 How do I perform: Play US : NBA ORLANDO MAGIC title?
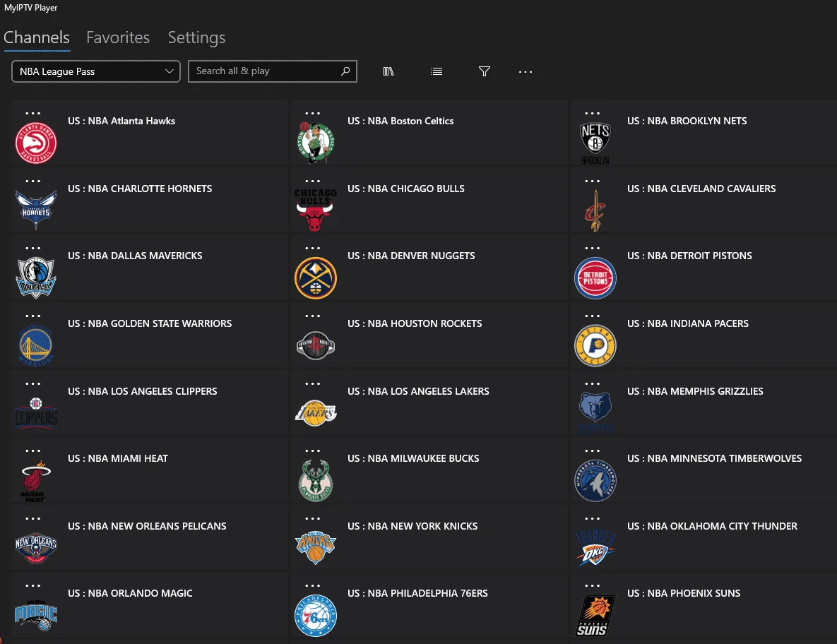[130, 593]
